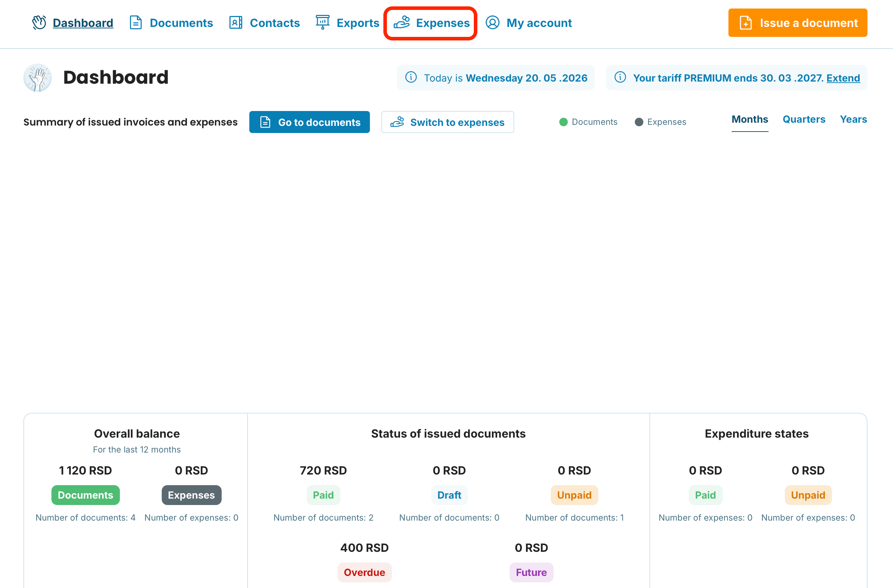Click the Documents page icon in navigation
Screen dimensions: 893x588
pyautogui.click(x=135, y=22)
